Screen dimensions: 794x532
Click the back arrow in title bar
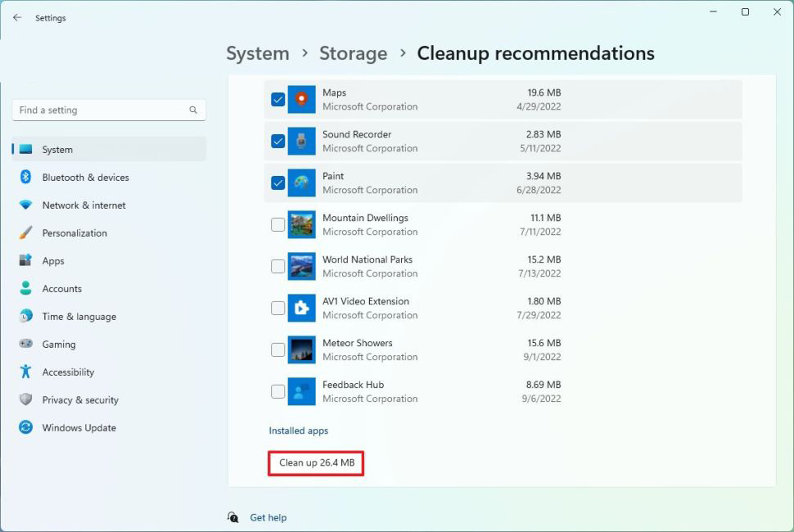point(17,18)
